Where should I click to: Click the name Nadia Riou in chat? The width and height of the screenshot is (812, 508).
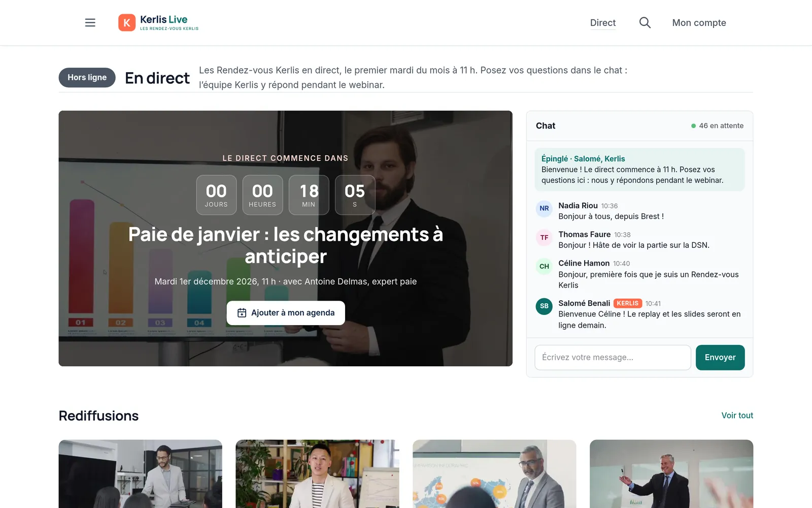578,206
